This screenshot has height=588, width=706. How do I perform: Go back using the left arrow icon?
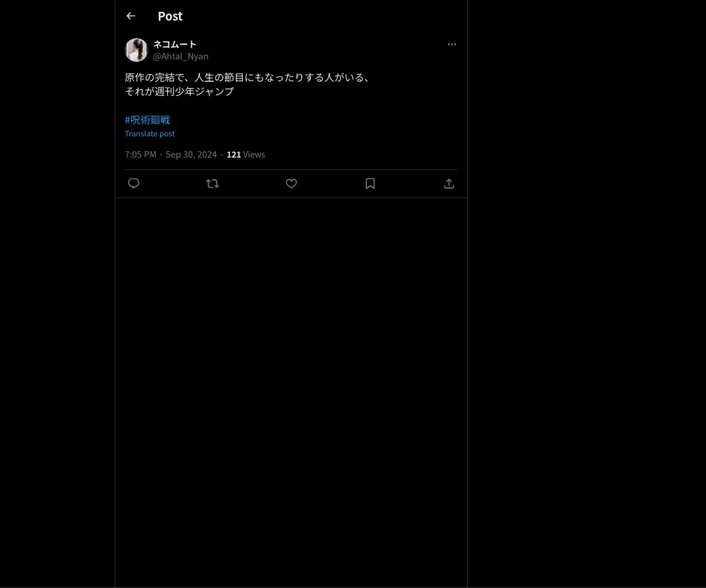tap(131, 16)
